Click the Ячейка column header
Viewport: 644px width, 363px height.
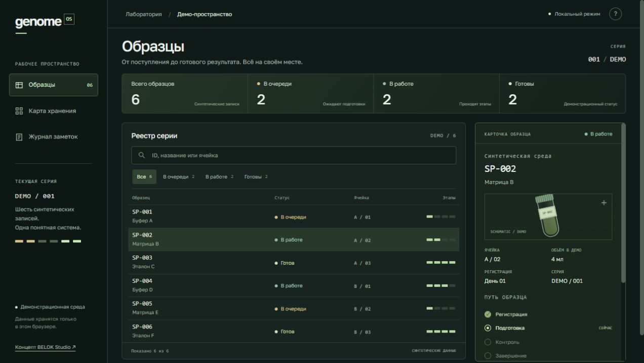(361, 198)
